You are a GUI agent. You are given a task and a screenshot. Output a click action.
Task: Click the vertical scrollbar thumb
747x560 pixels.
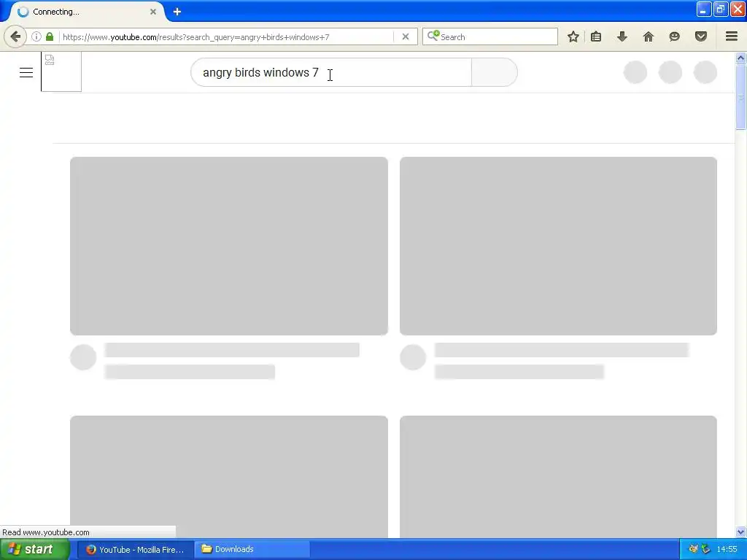pyautogui.click(x=741, y=97)
